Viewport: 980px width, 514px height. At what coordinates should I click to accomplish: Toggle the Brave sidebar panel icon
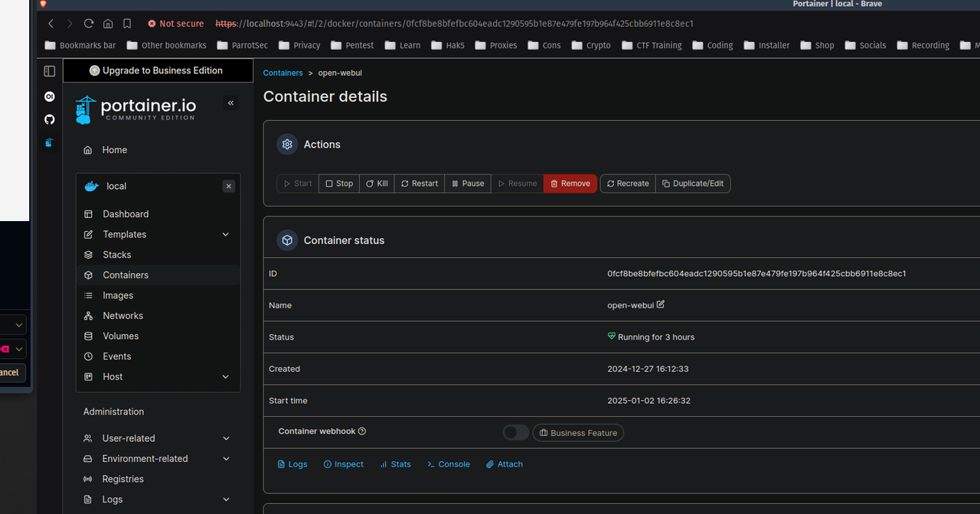pos(49,71)
